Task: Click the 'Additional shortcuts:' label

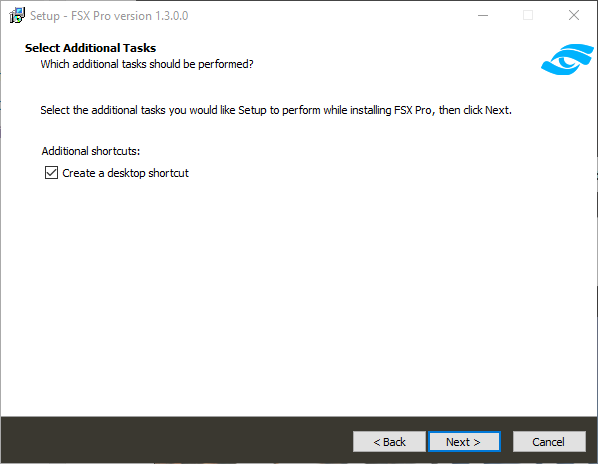Action: pyautogui.click(x=91, y=151)
